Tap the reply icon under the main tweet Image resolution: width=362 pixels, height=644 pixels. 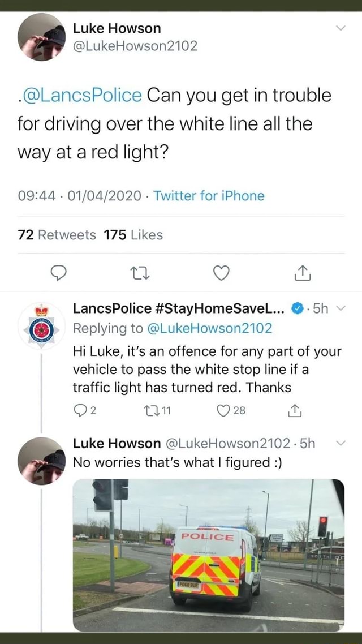pos(58,272)
